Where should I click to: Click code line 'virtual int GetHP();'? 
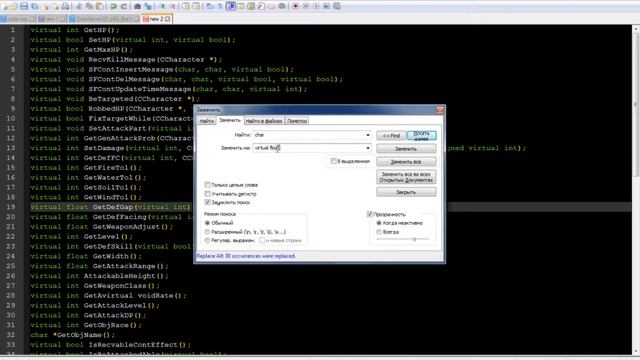click(x=75, y=30)
